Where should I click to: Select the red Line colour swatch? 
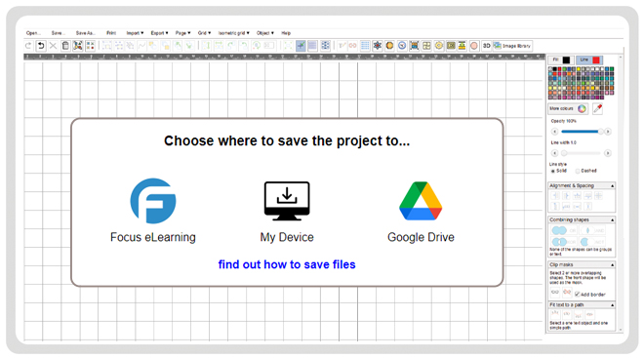point(596,60)
